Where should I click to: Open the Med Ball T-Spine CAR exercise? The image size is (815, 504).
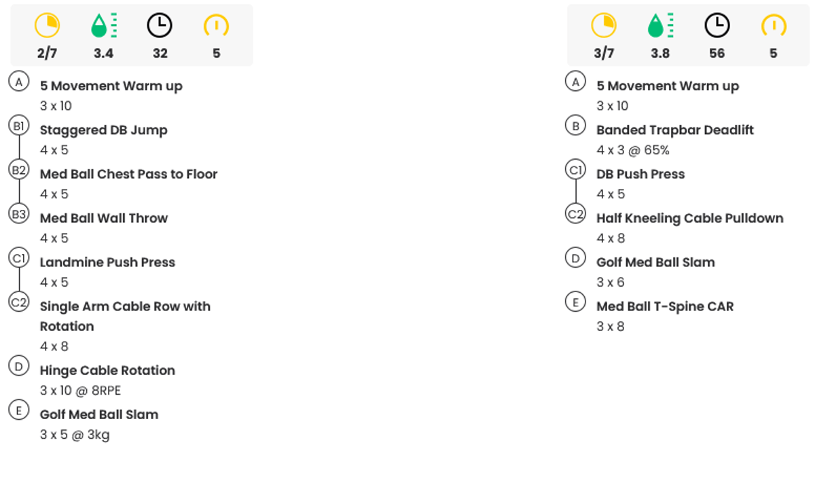tap(665, 307)
